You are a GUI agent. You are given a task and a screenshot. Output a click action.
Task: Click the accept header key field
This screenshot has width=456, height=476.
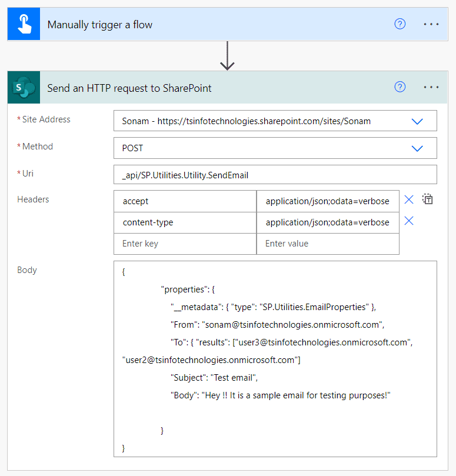pyautogui.click(x=185, y=201)
